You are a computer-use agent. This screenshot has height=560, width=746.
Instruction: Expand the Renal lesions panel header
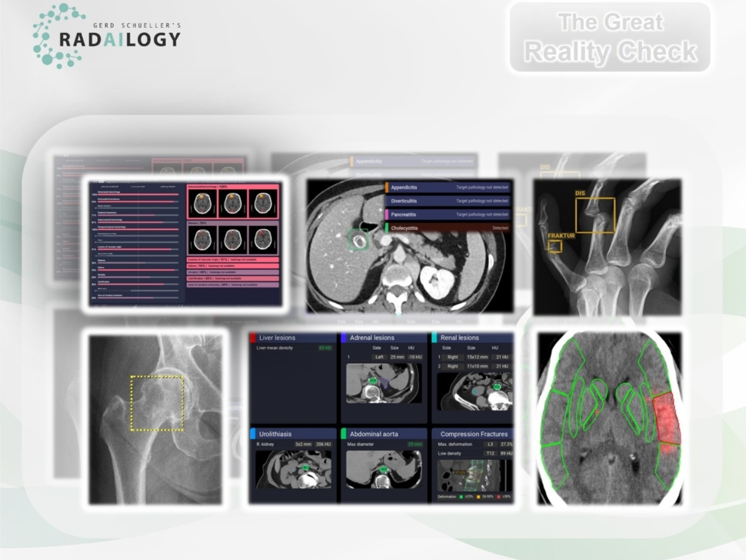[x=472, y=338]
